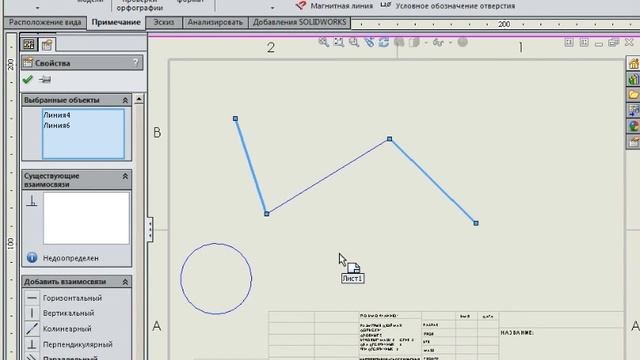640x360 pixels.
Task: Pin the property panel open
Action: pos(44,79)
